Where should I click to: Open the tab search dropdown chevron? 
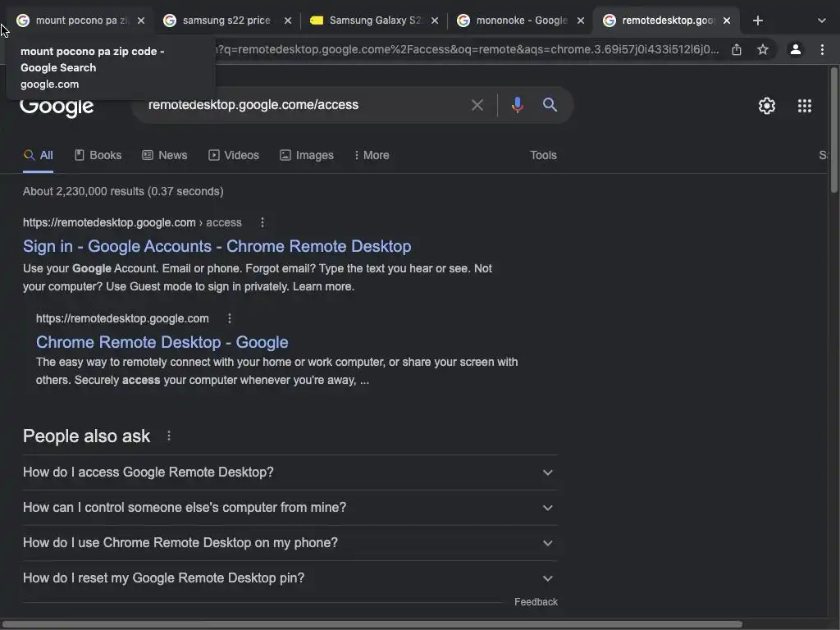(x=821, y=21)
